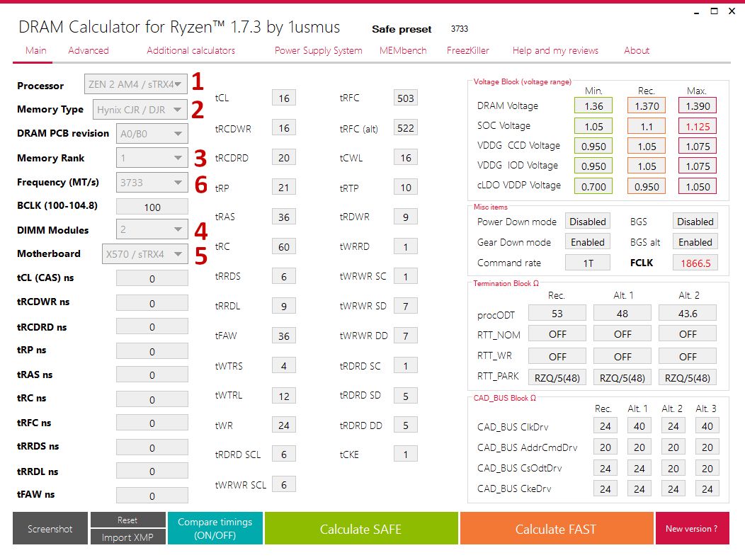Viewport: 745px width, 560px height.
Task: Click the tRRDS ns input field
Action: [152, 447]
